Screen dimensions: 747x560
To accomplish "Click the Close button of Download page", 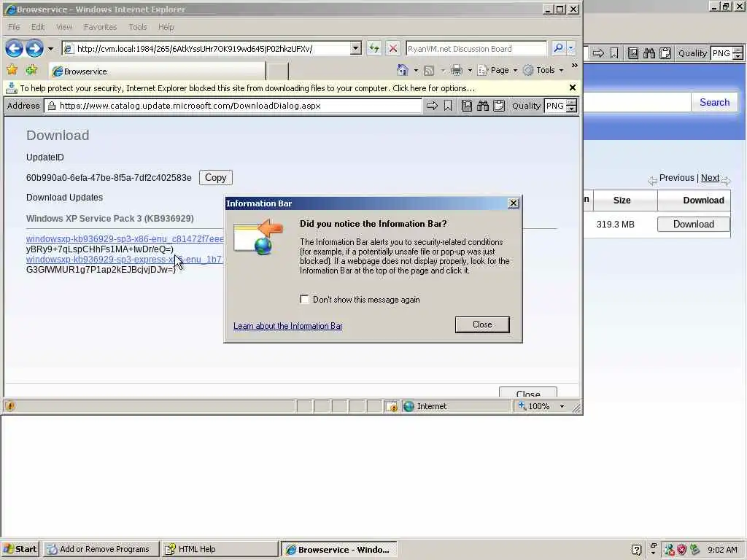I will (x=528, y=393).
